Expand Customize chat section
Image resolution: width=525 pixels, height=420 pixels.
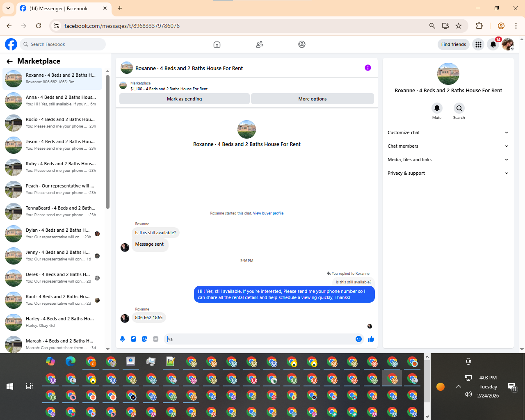(x=448, y=132)
